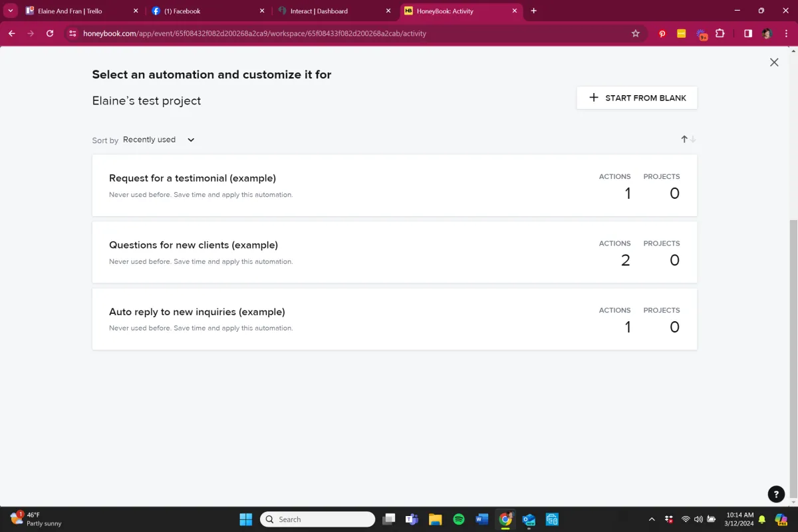Image resolution: width=798 pixels, height=532 pixels.
Task: Open Spotify from the taskbar
Action: [x=458, y=519]
